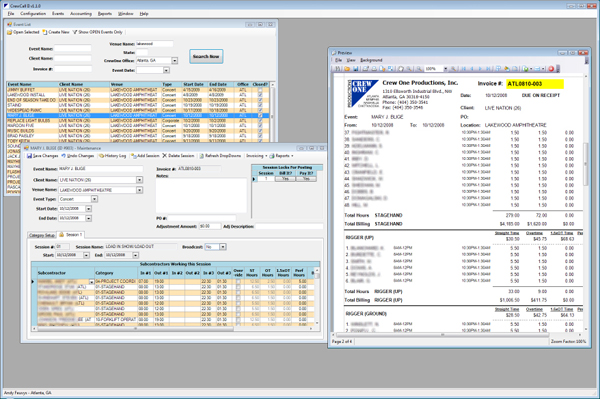Open the Broadcast dropdown
This screenshot has width=600, height=399.
click(x=223, y=247)
